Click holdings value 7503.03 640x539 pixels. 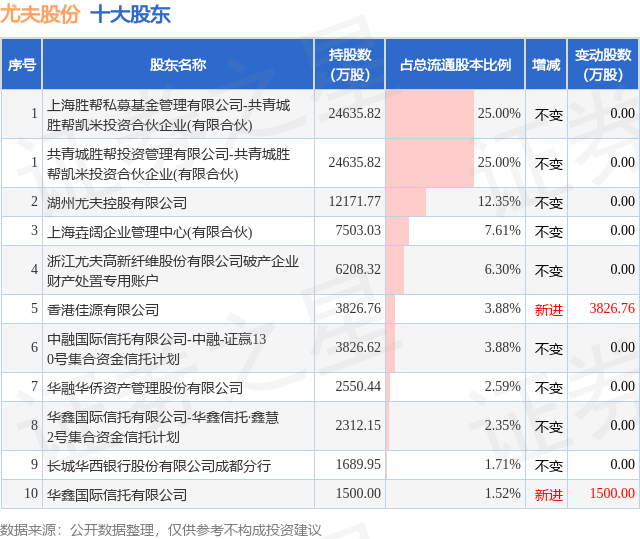[x=358, y=231]
